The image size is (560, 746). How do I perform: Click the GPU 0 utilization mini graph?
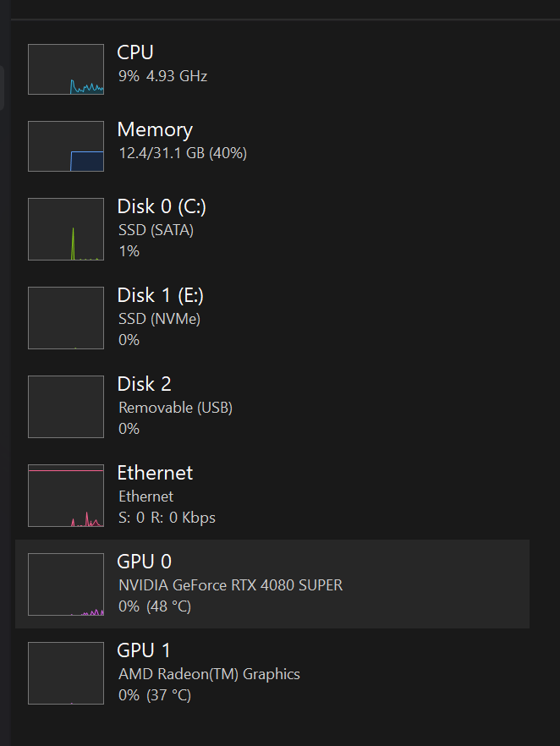click(66, 584)
